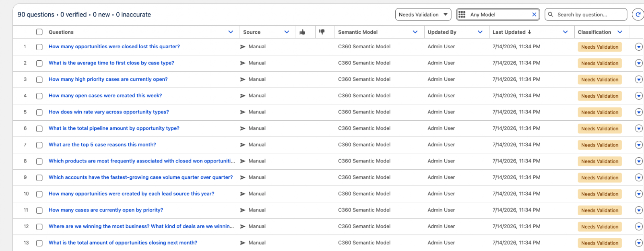Screen dimensions: 644x251
Task: Click the Needs Validation badge in row 13
Action: (600, 243)
